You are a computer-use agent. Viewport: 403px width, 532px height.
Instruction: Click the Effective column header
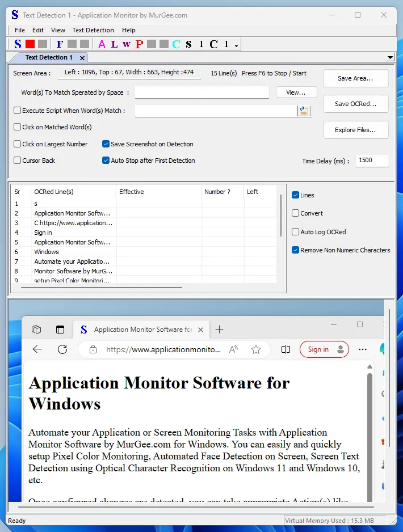pyautogui.click(x=158, y=192)
